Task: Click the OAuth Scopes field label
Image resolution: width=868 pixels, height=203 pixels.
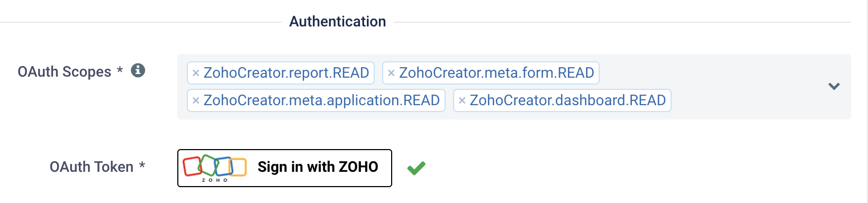Action: click(x=65, y=71)
